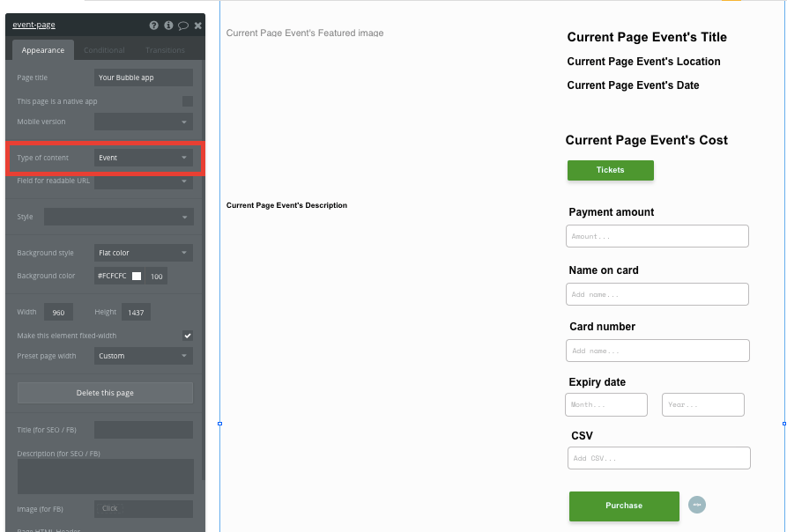787x532 pixels.
Task: Show info about the event-page element
Action: click(x=168, y=25)
